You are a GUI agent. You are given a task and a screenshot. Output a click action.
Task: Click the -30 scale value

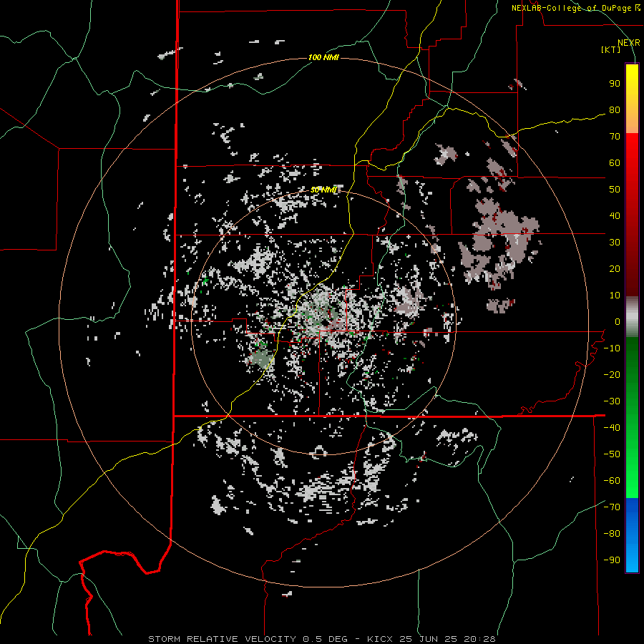pos(612,401)
